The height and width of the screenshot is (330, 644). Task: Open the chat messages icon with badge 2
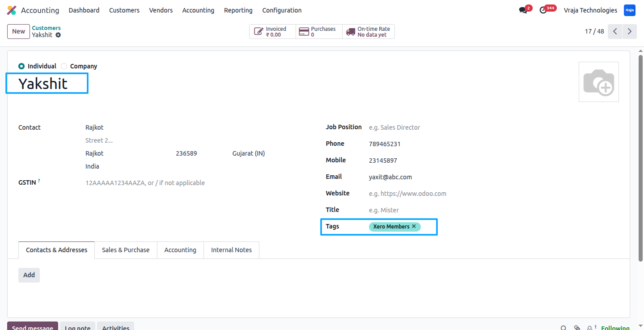point(523,10)
